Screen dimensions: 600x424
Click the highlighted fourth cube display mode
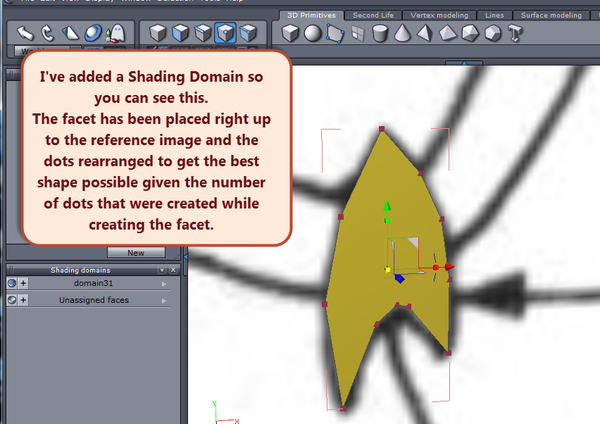(x=225, y=33)
